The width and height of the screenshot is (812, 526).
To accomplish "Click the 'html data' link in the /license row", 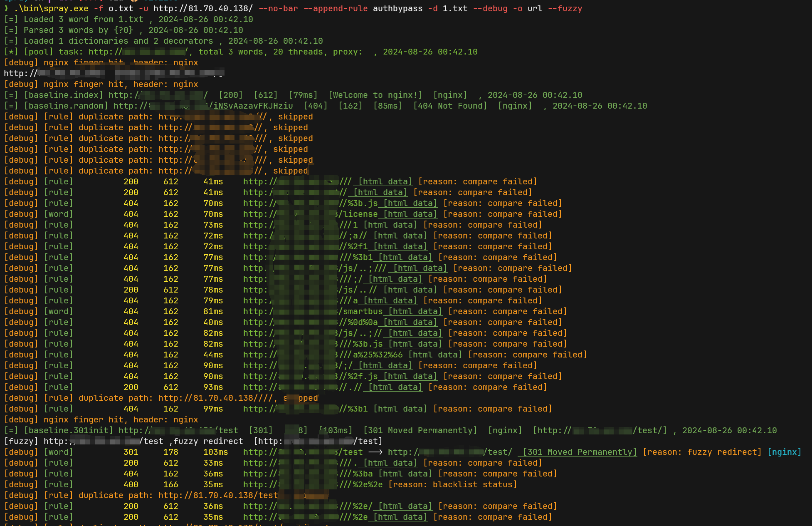I will point(410,214).
